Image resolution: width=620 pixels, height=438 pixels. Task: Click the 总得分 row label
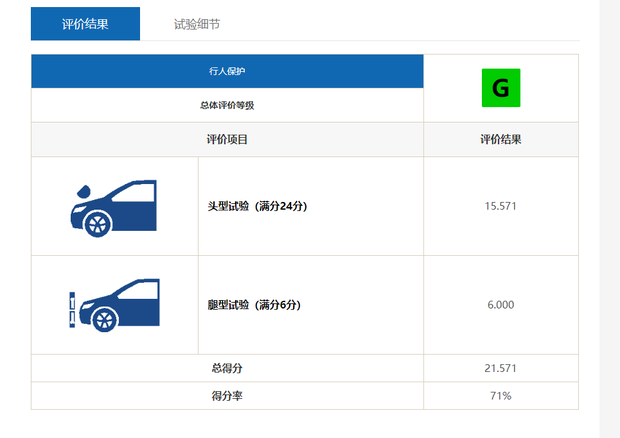(227, 368)
